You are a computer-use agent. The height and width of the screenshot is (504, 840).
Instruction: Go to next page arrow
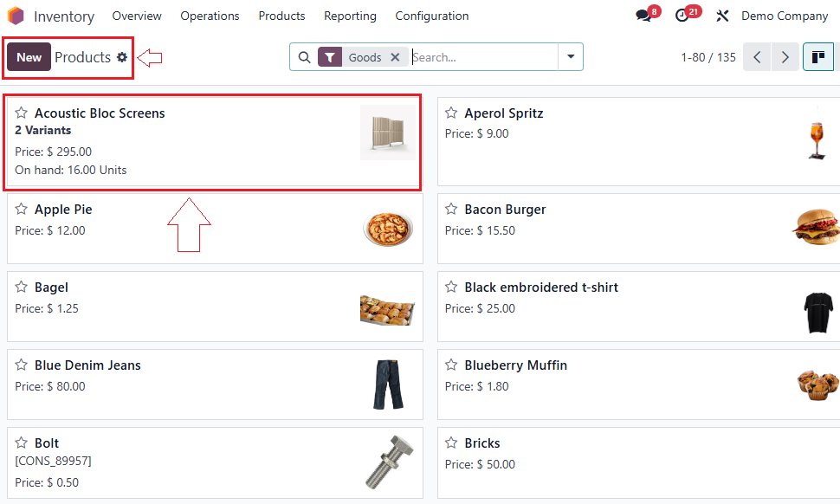point(785,57)
